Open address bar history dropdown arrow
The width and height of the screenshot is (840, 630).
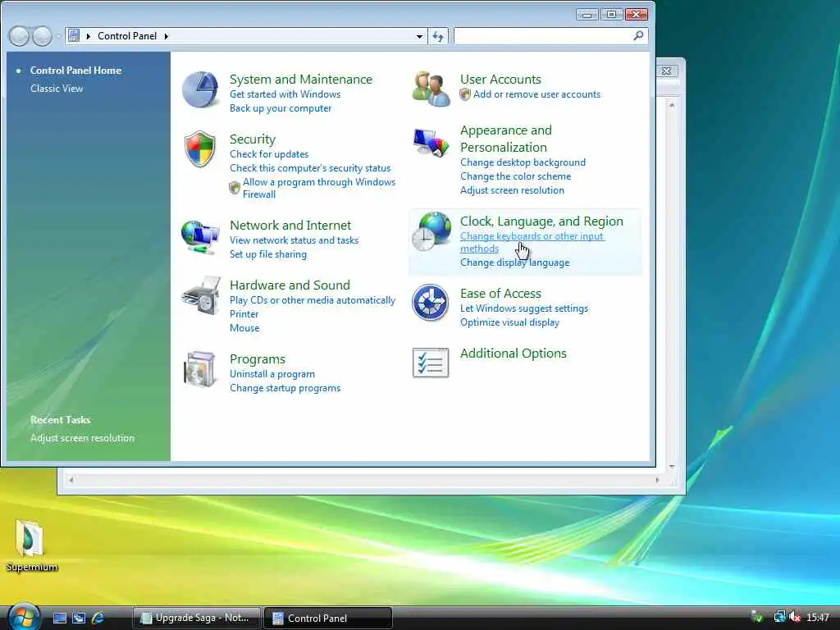click(x=419, y=36)
